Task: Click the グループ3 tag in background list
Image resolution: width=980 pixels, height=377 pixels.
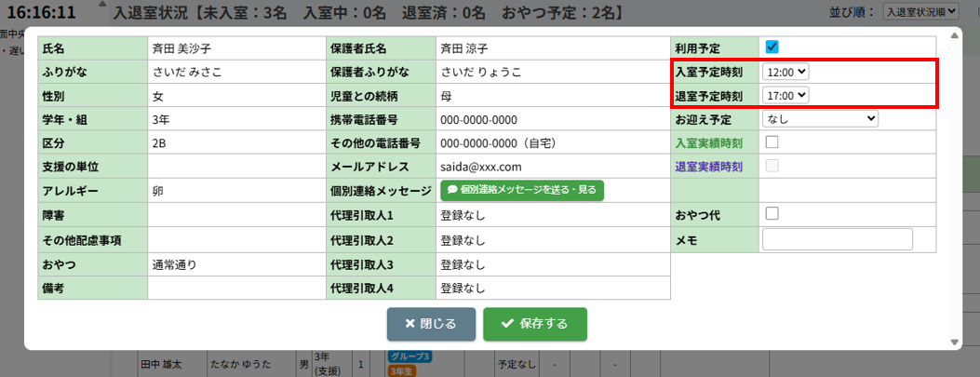Action: point(408,357)
